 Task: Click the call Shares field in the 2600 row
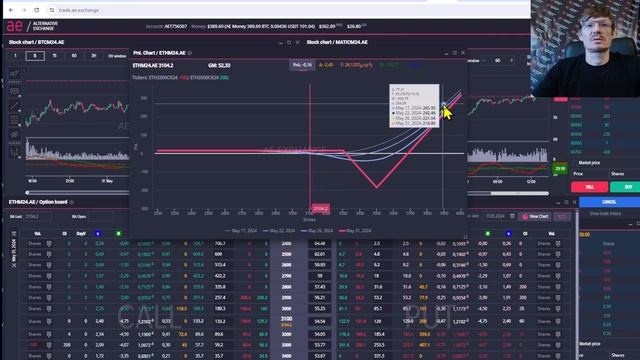(x=35, y=265)
